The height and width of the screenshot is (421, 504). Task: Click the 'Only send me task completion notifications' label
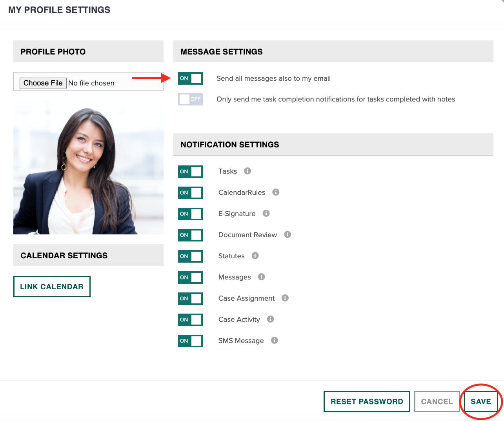coord(336,99)
